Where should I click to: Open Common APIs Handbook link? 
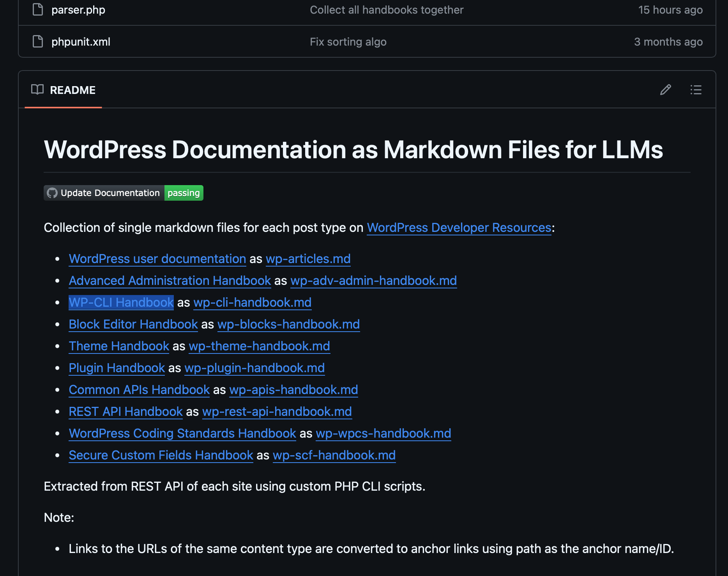[x=140, y=390]
